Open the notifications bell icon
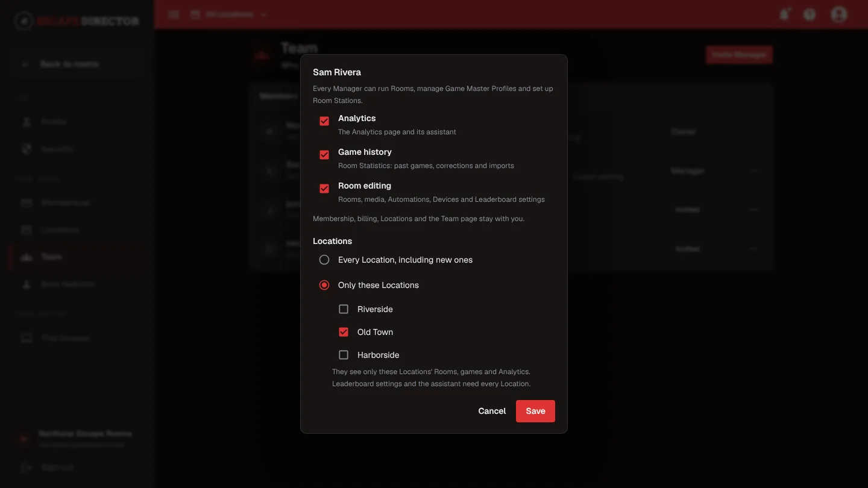The height and width of the screenshot is (488, 868). click(x=785, y=14)
